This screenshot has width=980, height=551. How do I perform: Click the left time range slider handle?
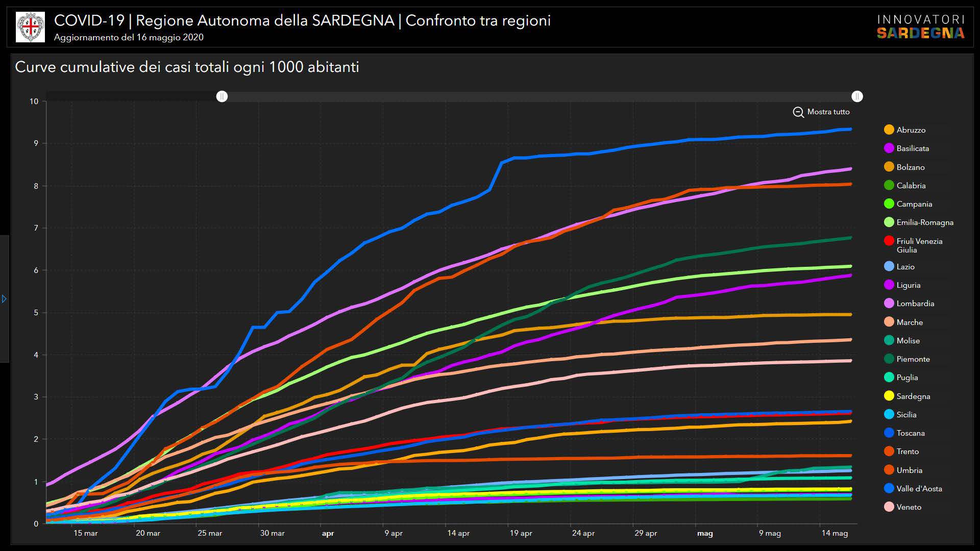click(222, 96)
